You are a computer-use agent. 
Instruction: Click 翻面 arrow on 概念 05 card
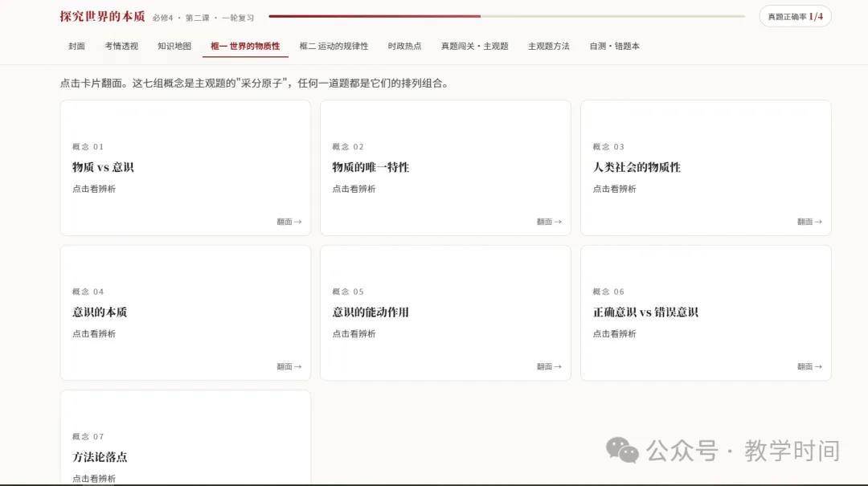(x=549, y=366)
